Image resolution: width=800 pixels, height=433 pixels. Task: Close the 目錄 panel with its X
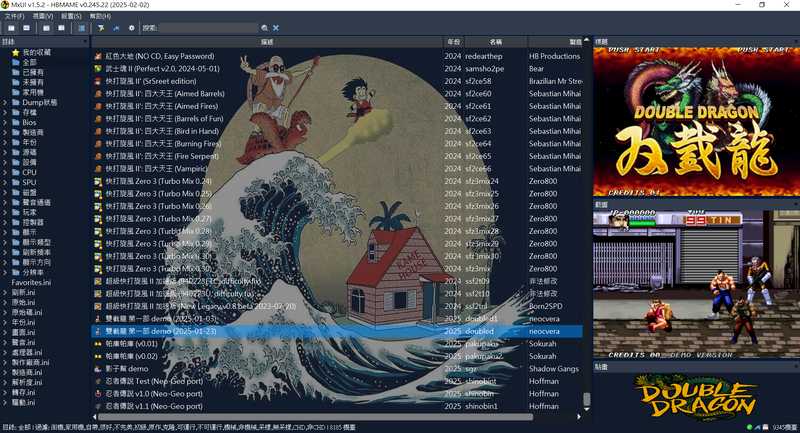85,42
